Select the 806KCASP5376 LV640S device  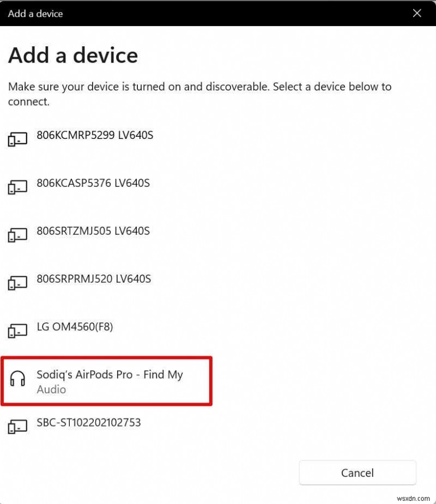(93, 183)
